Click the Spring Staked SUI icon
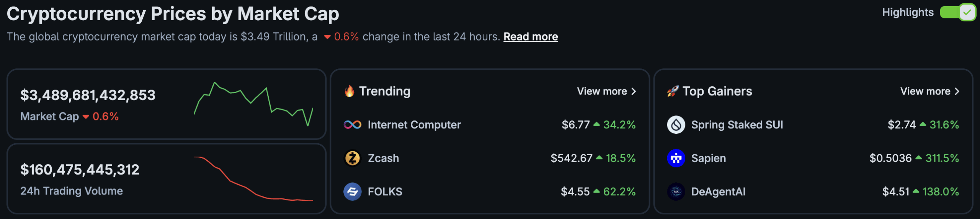 (676, 125)
